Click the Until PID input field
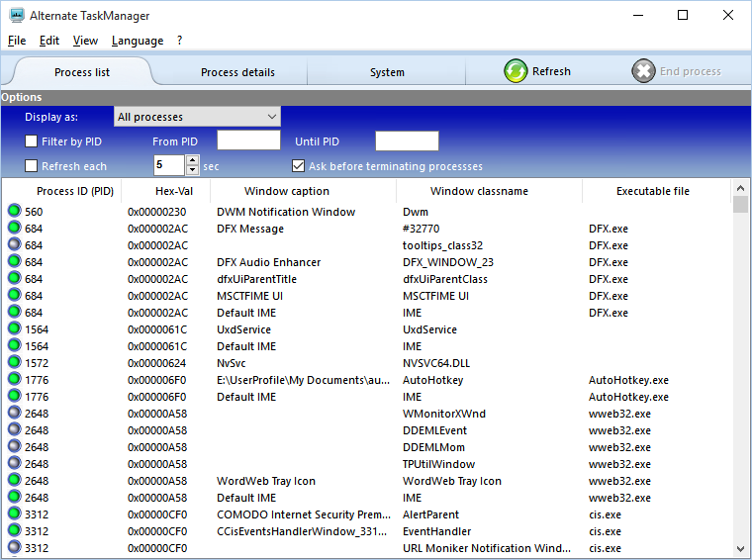This screenshot has height=560, width=752. point(407,140)
